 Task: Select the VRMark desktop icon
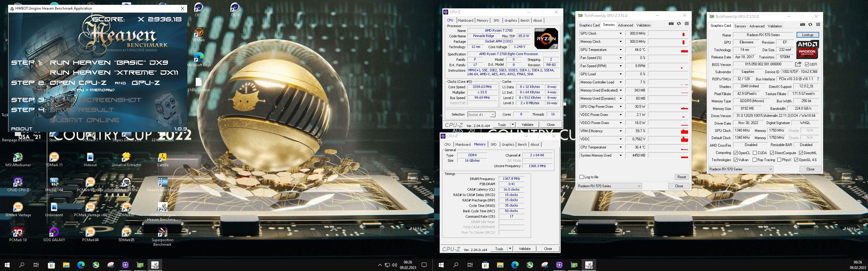pyautogui.click(x=199, y=35)
